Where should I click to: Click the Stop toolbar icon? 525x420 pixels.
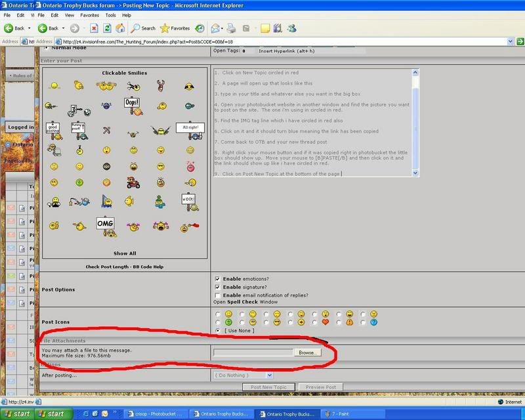point(94,28)
